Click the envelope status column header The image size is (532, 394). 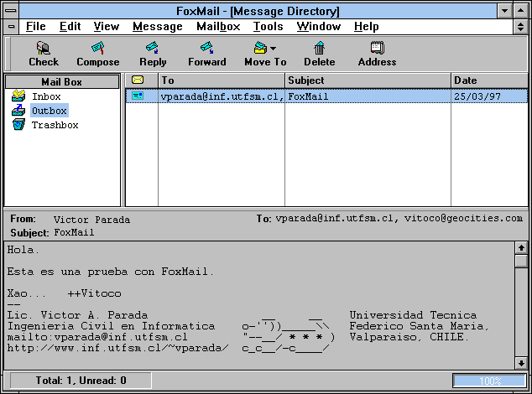click(142, 80)
